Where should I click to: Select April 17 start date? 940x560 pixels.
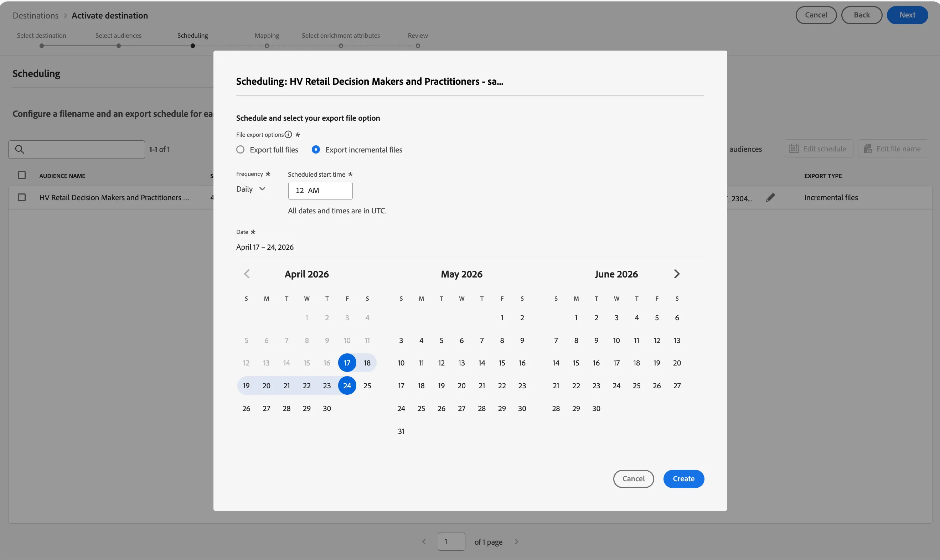click(347, 363)
